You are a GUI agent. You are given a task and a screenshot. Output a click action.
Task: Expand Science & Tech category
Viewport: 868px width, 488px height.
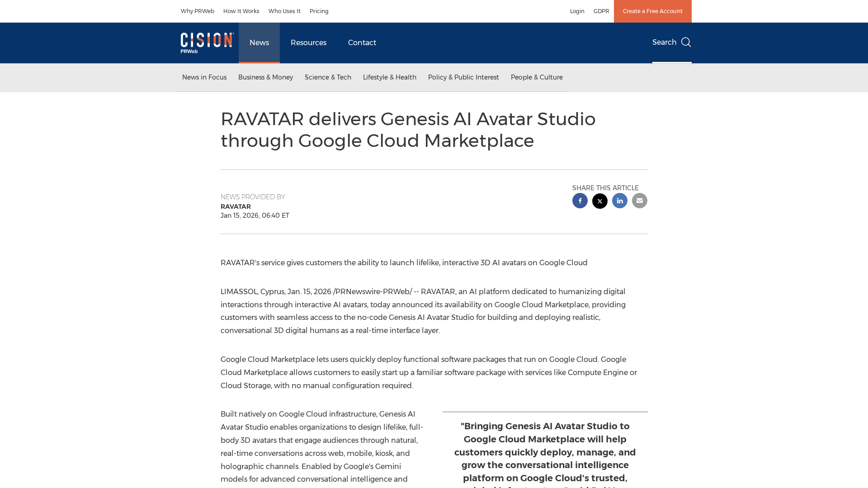pyautogui.click(x=328, y=77)
